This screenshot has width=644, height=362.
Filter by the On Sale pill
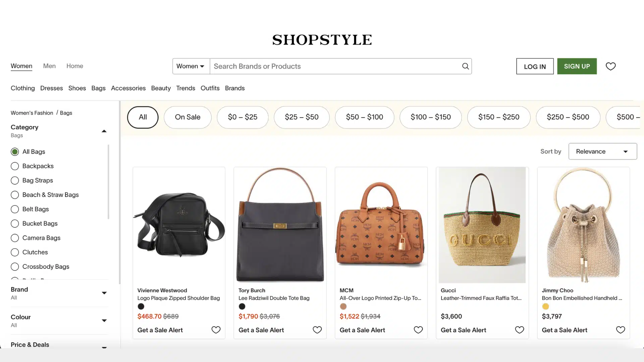click(187, 117)
